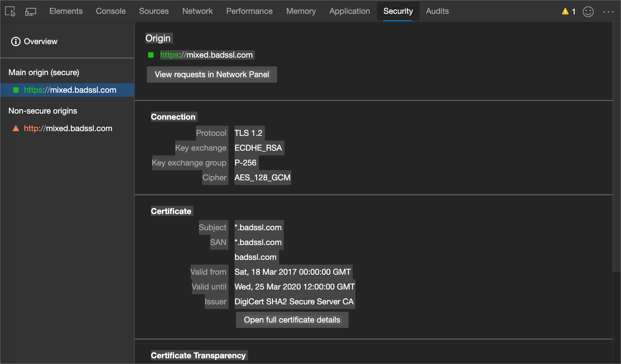Select non-secure origin http://mixed.badssl.com

click(68, 128)
